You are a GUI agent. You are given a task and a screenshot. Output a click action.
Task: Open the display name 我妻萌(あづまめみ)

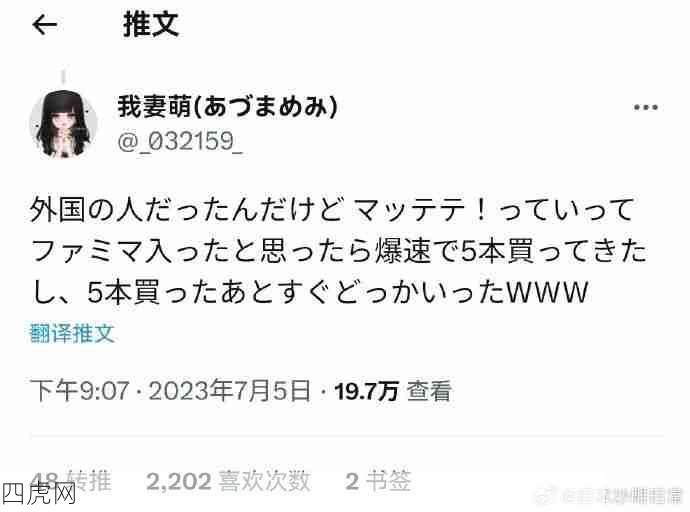(228, 106)
